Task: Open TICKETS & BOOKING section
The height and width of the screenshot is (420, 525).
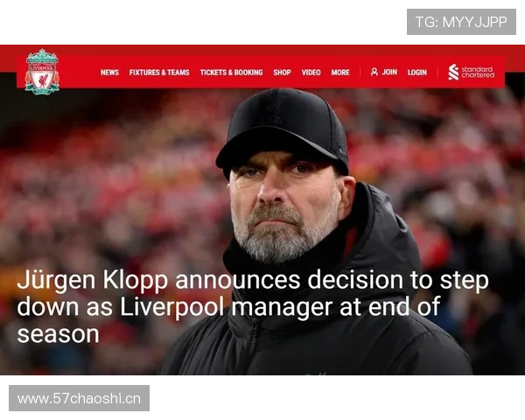Action: pyautogui.click(x=231, y=73)
